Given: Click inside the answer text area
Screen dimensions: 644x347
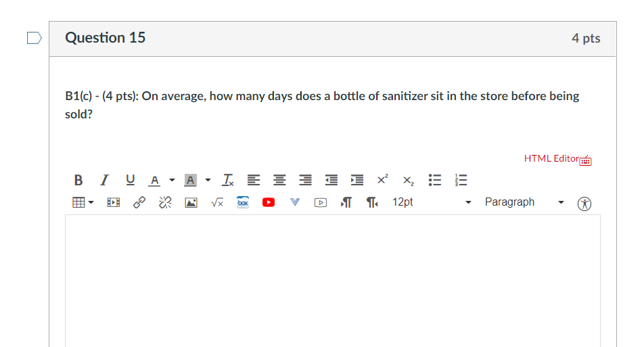Looking at the screenshot, I should 333,281.
